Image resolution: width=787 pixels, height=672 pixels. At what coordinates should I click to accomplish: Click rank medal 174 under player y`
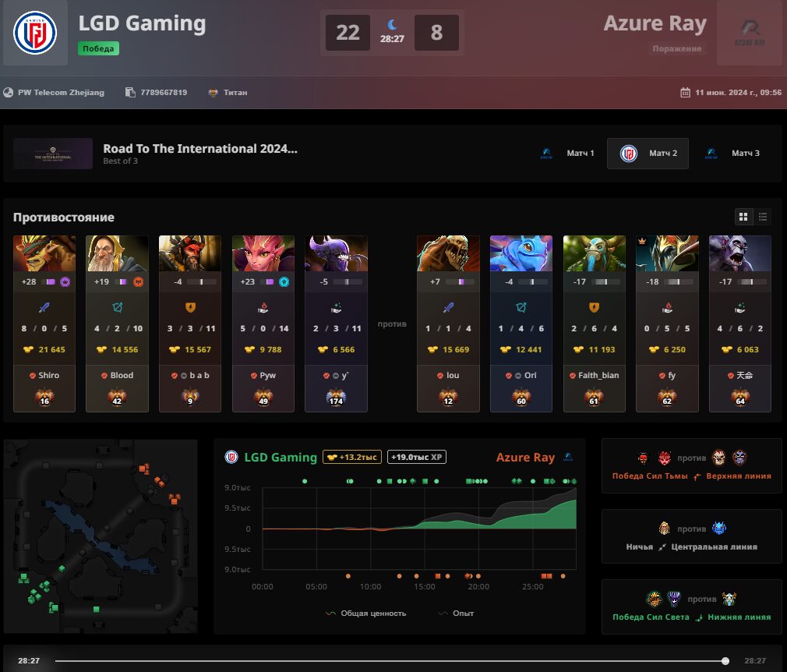(337, 398)
